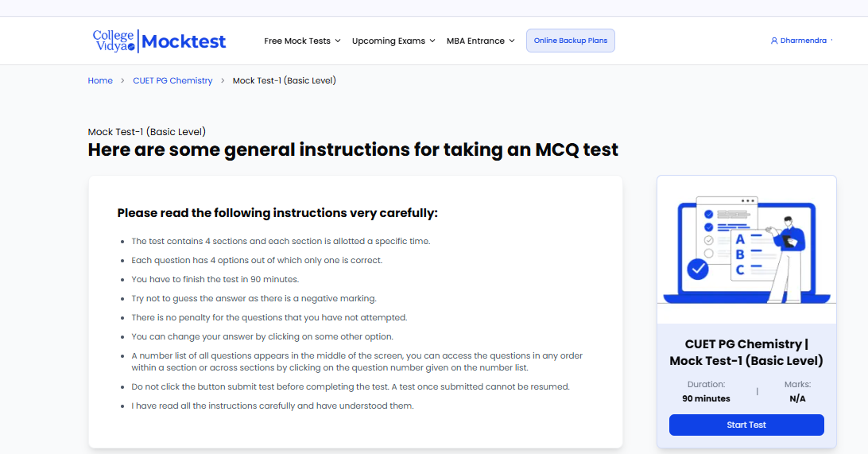Open the CUET PG Chemistry breadcrumb link
This screenshot has height=454, width=868.
[172, 81]
